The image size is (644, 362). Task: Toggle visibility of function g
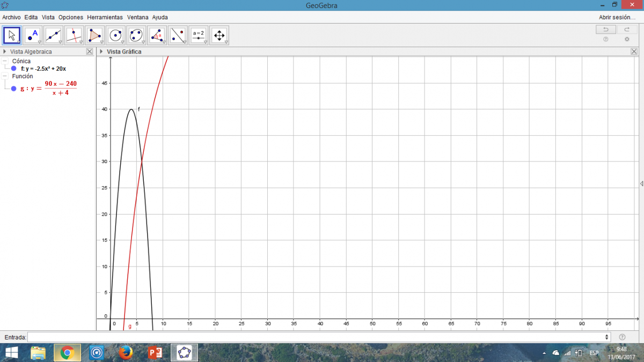(x=14, y=88)
